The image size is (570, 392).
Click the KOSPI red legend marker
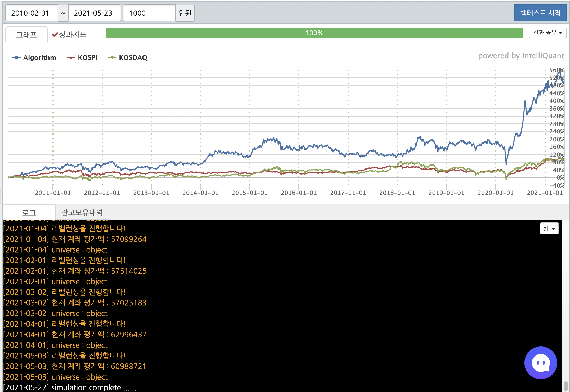point(71,58)
